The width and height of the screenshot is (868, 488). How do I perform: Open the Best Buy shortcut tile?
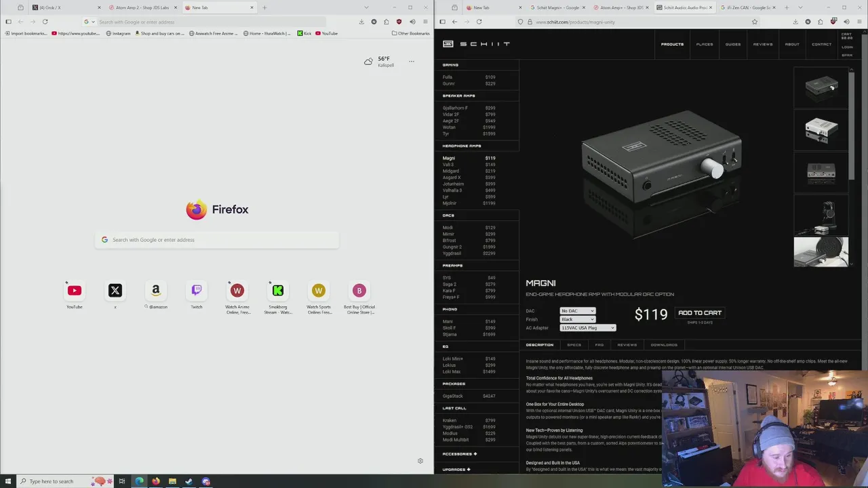(359, 291)
